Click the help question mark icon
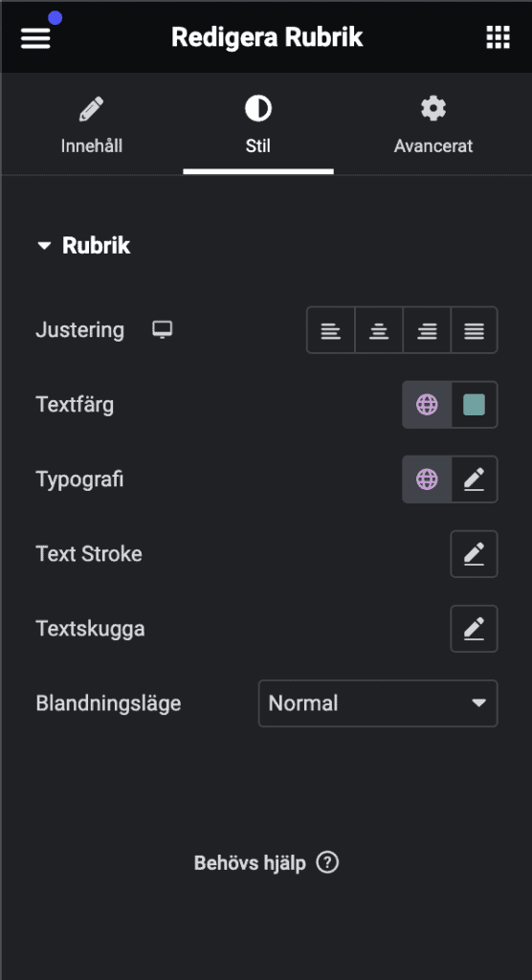The width and height of the screenshot is (532, 980). (x=327, y=863)
